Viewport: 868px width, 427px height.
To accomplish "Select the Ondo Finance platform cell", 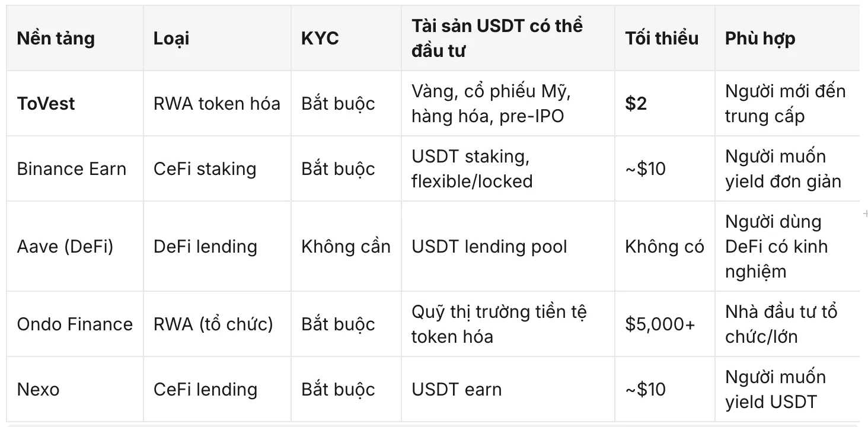I will pos(75,324).
